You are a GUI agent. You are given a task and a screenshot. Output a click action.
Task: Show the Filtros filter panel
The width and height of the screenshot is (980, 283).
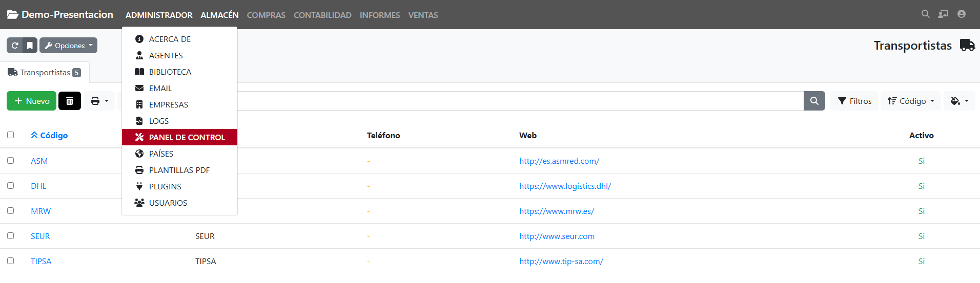click(x=854, y=101)
